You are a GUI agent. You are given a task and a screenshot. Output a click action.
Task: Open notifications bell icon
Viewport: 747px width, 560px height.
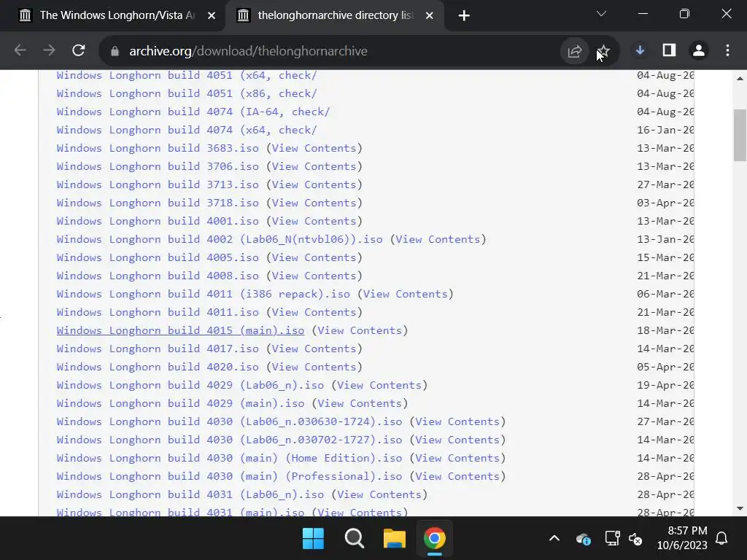tap(721, 539)
